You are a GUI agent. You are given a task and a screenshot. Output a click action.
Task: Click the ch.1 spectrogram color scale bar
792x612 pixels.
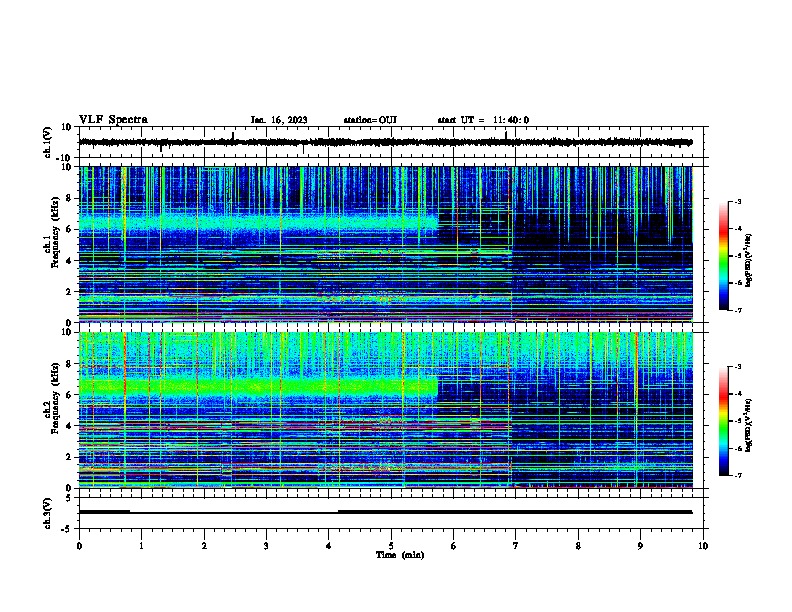[724, 256]
